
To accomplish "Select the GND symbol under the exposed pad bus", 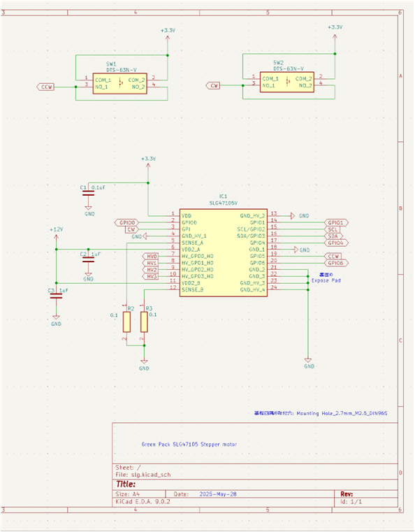I will tap(309, 364).
